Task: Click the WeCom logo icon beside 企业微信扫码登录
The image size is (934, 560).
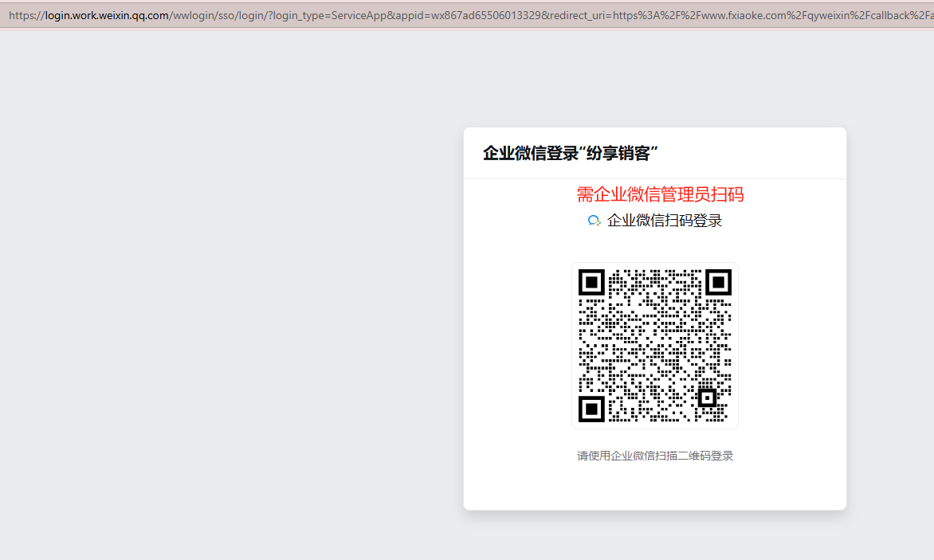Action: point(594,221)
